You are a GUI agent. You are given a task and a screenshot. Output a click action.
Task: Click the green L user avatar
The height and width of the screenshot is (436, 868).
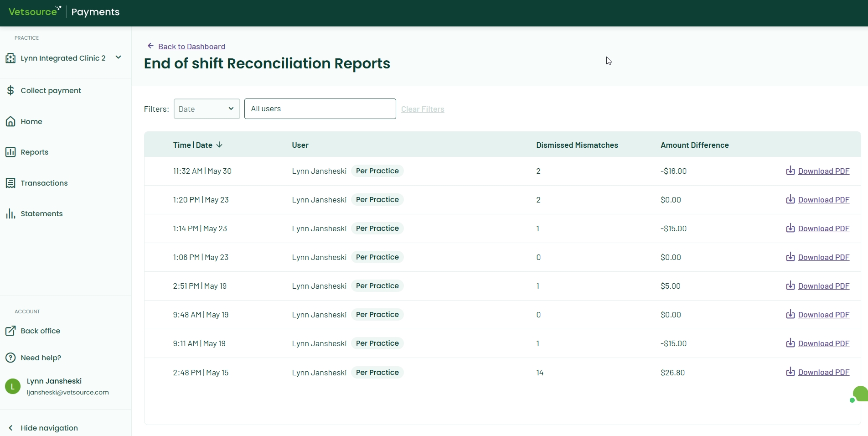pyautogui.click(x=13, y=386)
